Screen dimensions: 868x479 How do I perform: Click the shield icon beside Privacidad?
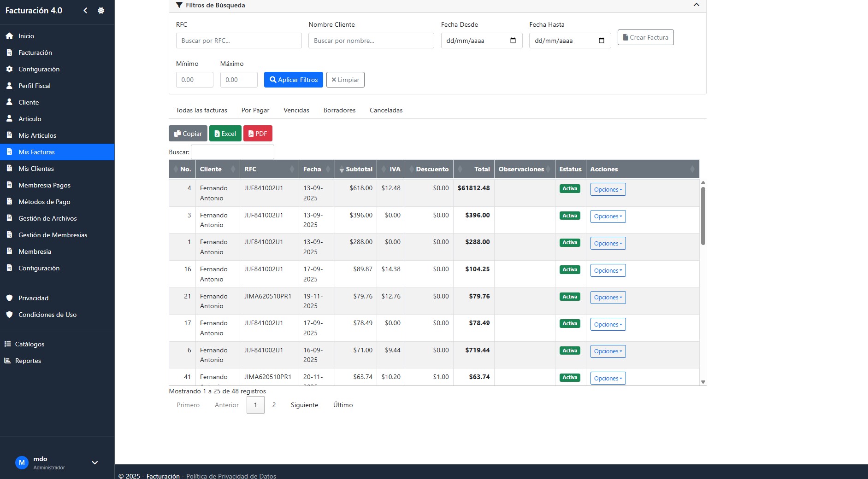coord(9,298)
